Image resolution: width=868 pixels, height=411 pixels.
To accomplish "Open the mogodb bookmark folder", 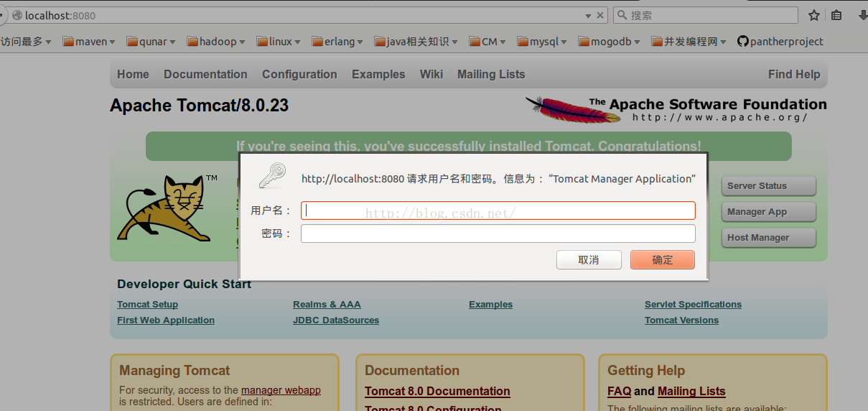I will (610, 42).
